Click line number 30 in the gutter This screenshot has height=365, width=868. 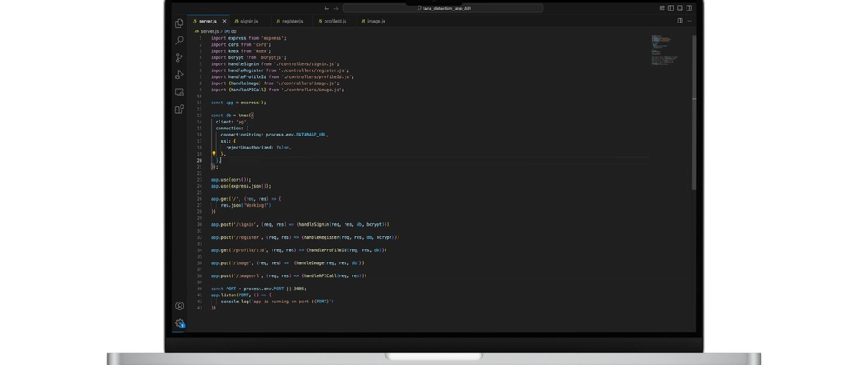click(x=200, y=224)
